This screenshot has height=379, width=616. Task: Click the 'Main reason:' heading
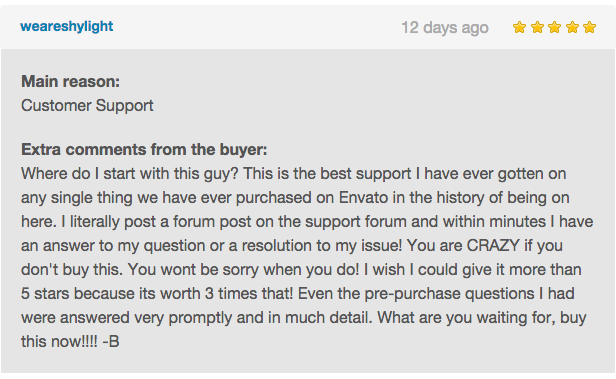click(x=70, y=81)
